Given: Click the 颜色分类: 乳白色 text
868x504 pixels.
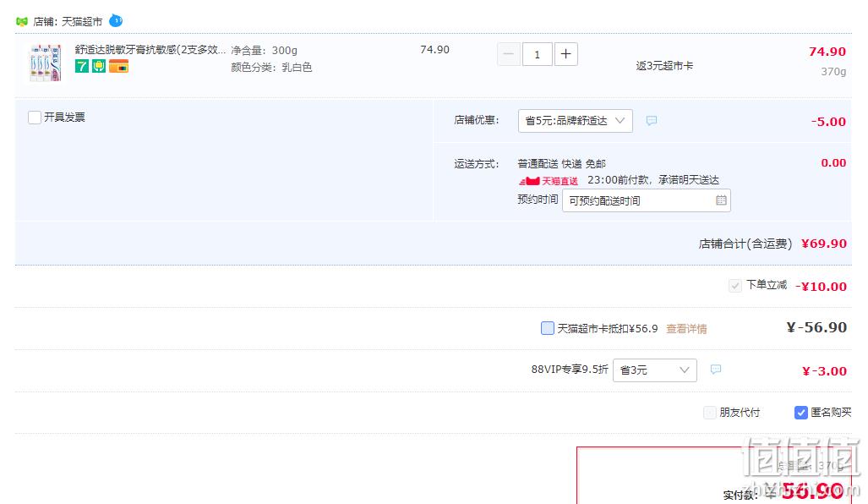Looking at the screenshot, I should pos(271,67).
